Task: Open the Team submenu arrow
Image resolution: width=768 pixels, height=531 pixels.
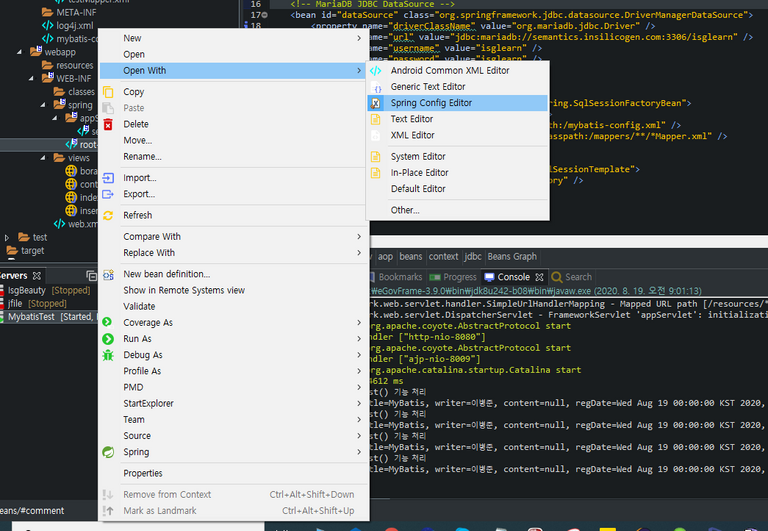Action: (359, 420)
